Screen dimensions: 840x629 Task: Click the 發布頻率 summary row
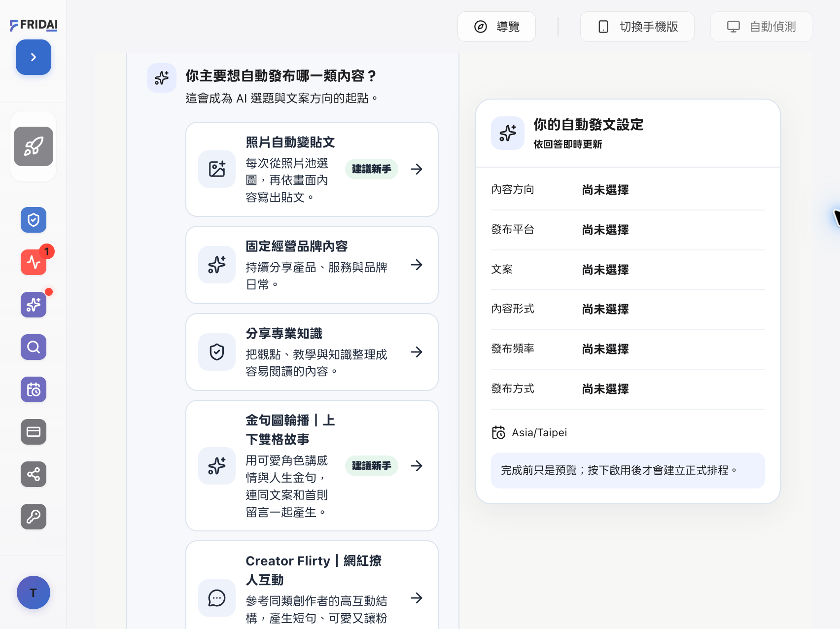(628, 349)
